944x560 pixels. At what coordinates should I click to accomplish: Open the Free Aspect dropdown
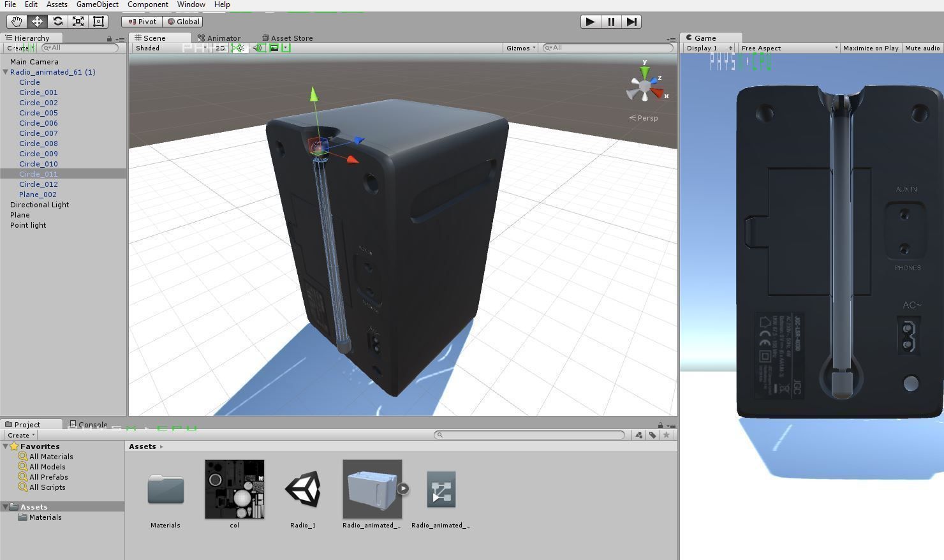click(x=788, y=48)
